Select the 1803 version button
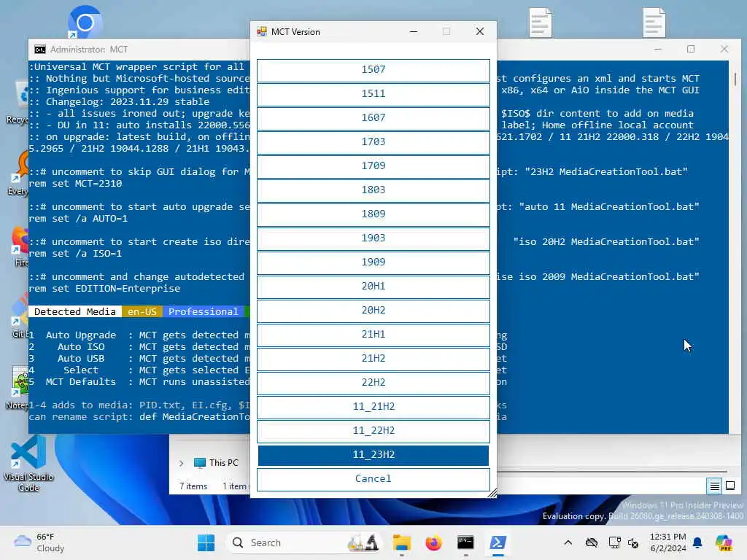 [x=373, y=190]
